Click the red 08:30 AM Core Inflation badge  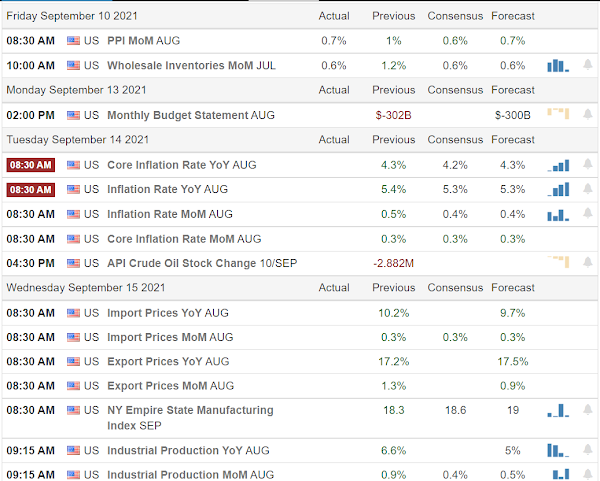tap(31, 165)
